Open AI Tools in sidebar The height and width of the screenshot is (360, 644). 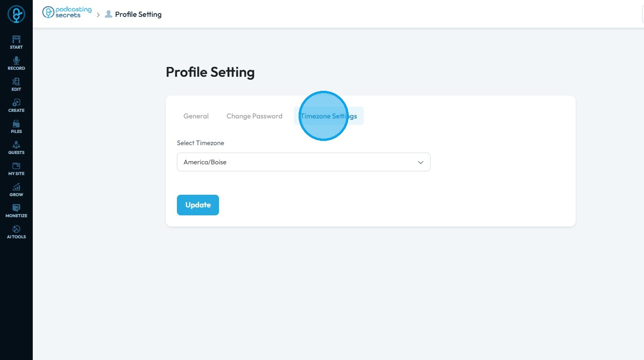pos(16,231)
